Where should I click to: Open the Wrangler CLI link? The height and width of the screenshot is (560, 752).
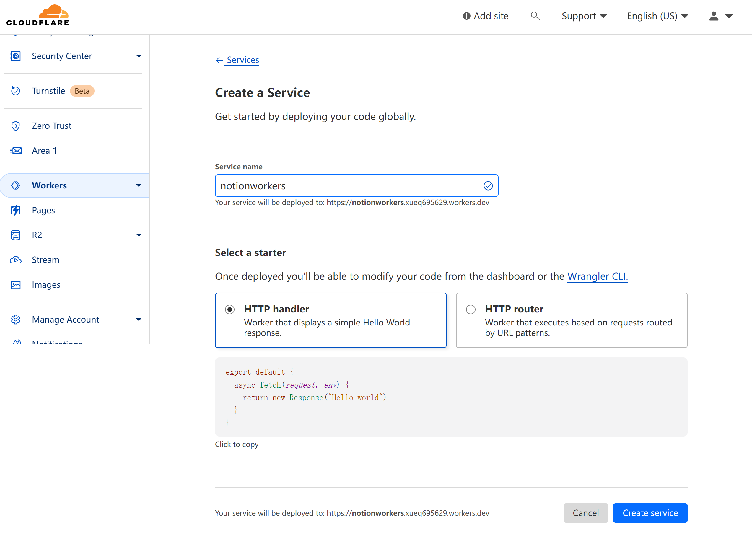point(598,276)
